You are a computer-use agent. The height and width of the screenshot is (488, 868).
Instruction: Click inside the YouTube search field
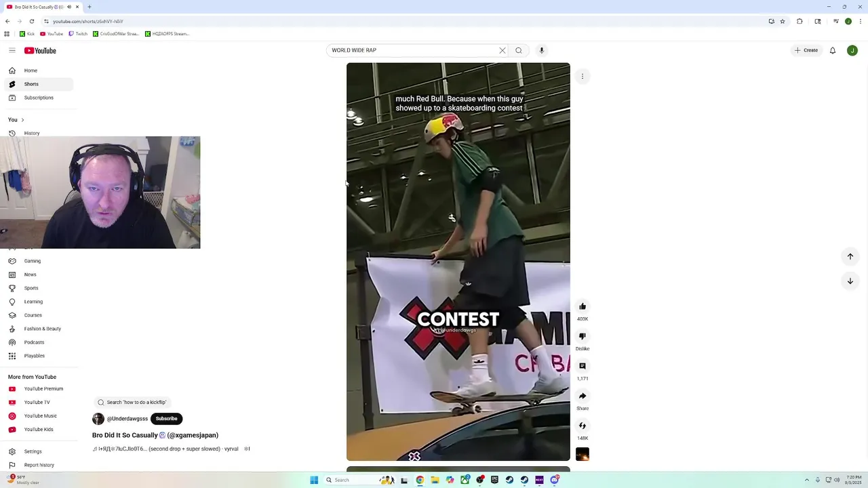coord(414,50)
